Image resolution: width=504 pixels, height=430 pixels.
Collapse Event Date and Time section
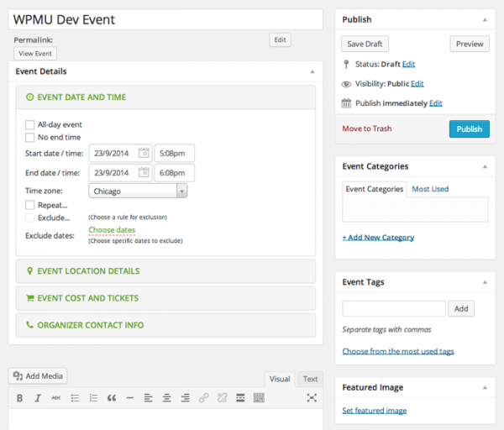click(x=165, y=97)
